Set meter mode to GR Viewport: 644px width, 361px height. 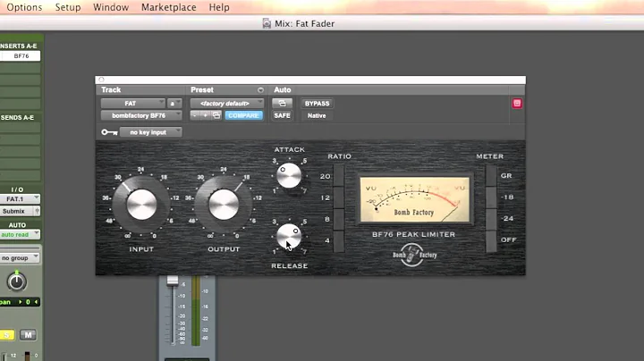pyautogui.click(x=491, y=176)
